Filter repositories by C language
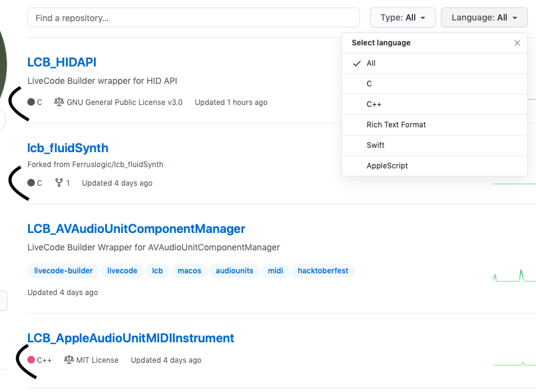 pos(369,84)
